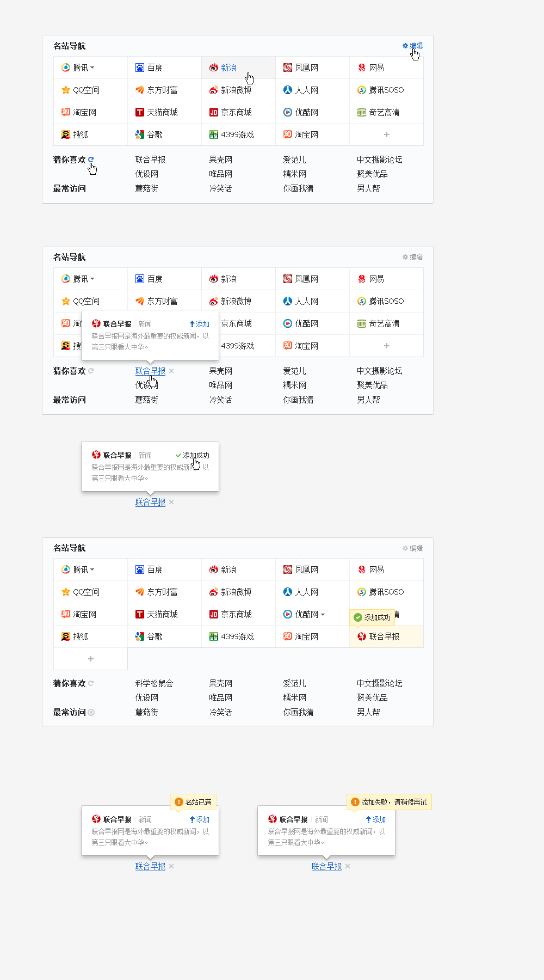Open 联合早报 link in top panel suggestions
544x980 pixels.
[151, 160]
